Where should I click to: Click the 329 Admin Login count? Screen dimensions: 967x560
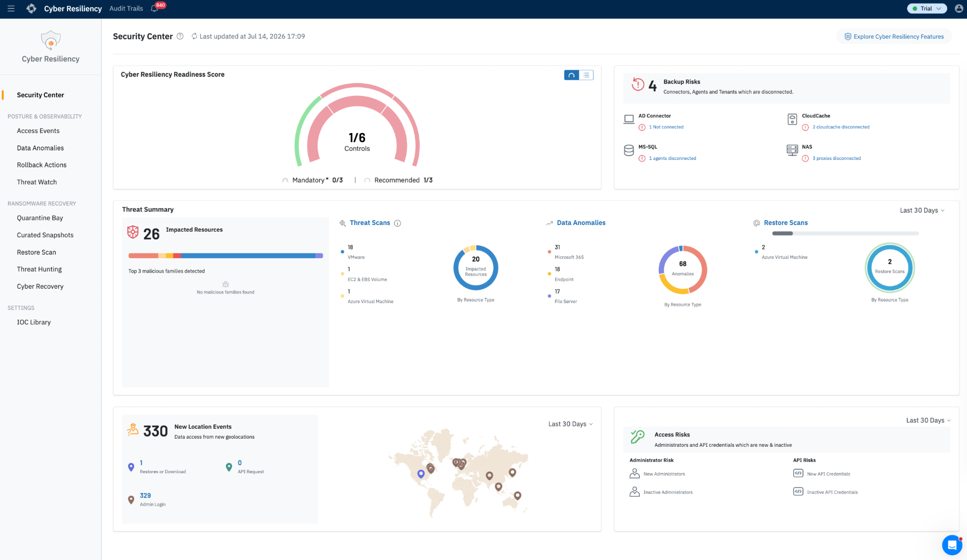[x=145, y=495]
